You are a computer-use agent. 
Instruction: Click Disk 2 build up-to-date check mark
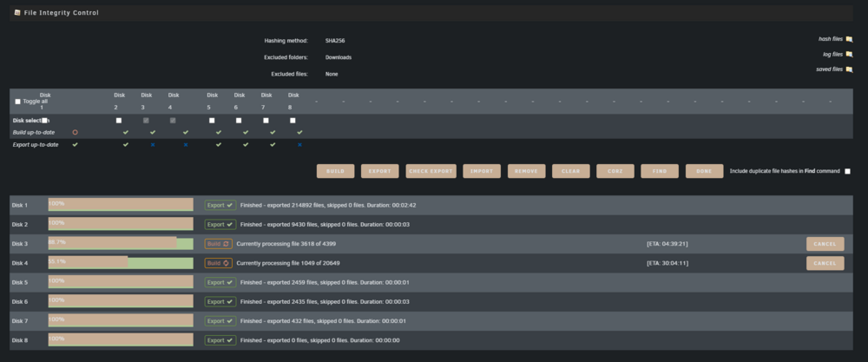126,132
